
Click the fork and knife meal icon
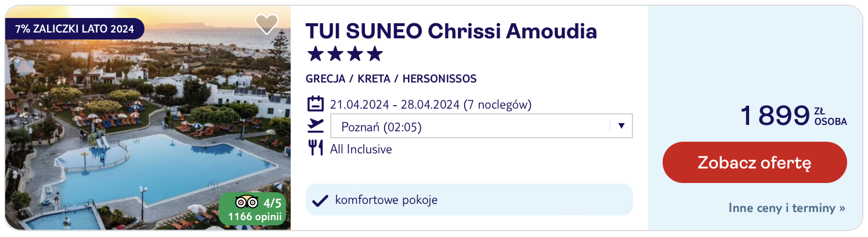[x=315, y=148]
